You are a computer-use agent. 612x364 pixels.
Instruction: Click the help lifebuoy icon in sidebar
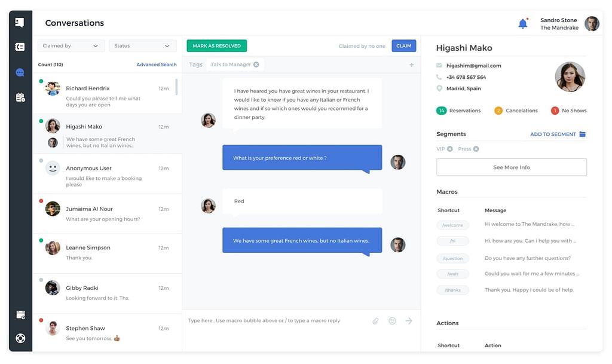point(20,338)
